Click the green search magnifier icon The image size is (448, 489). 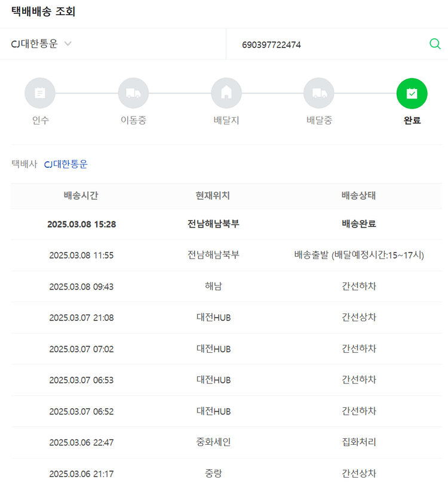click(x=435, y=44)
